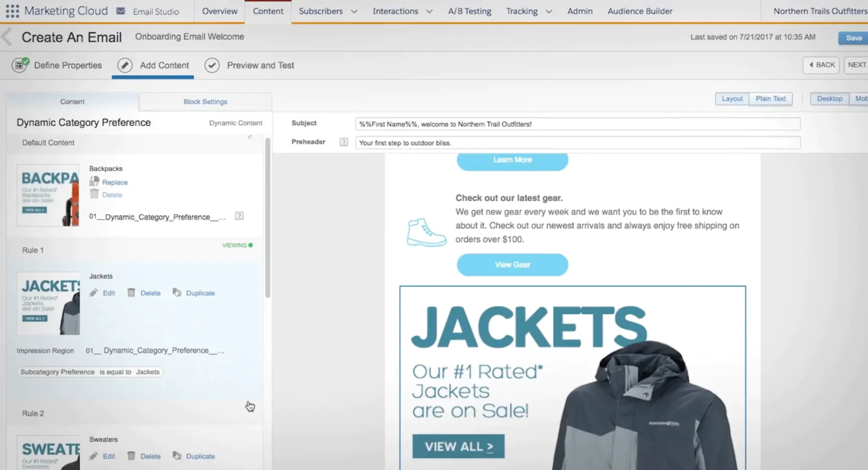Click the pencil Edit icon for Jackets
Screen dimensions: 868x470
[93, 293]
